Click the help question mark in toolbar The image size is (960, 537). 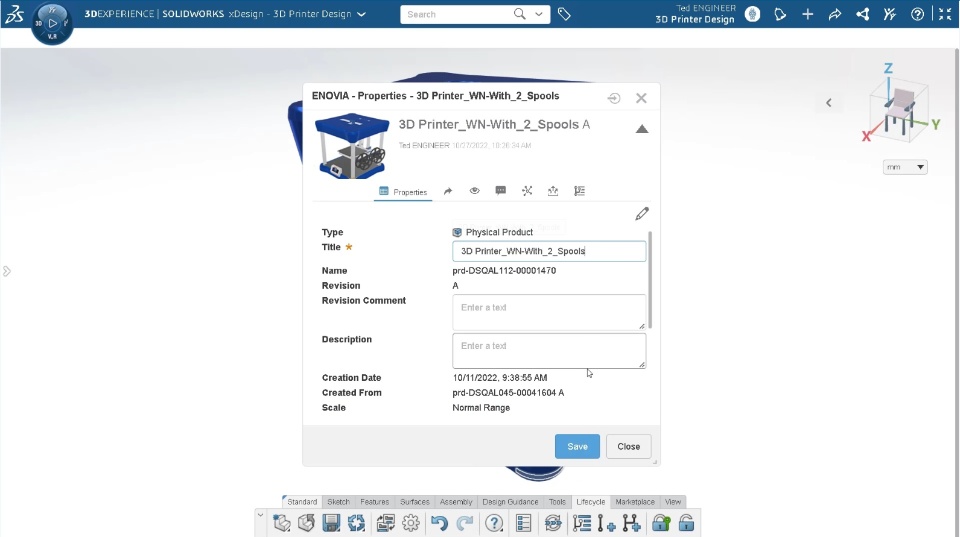tap(493, 523)
